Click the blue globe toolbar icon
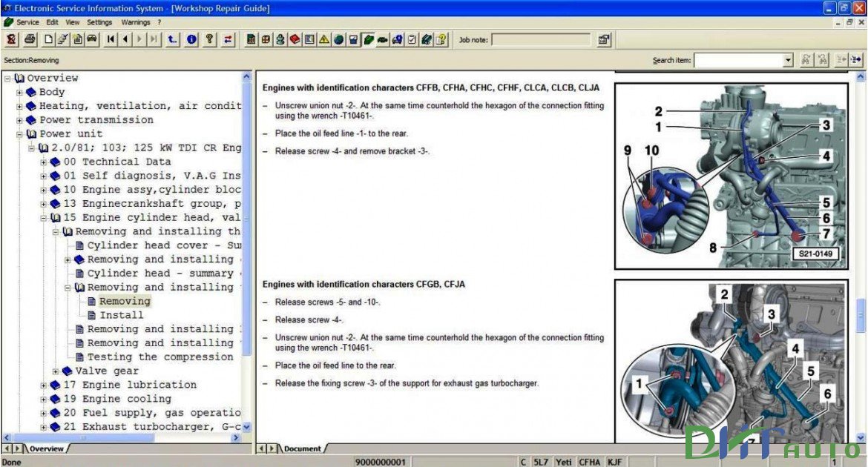Image resolution: width=868 pixels, height=467 pixels. click(338, 39)
